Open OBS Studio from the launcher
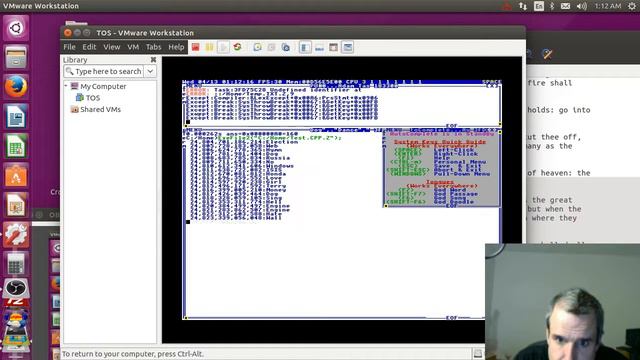This screenshot has height=360, width=640. tap(16, 289)
